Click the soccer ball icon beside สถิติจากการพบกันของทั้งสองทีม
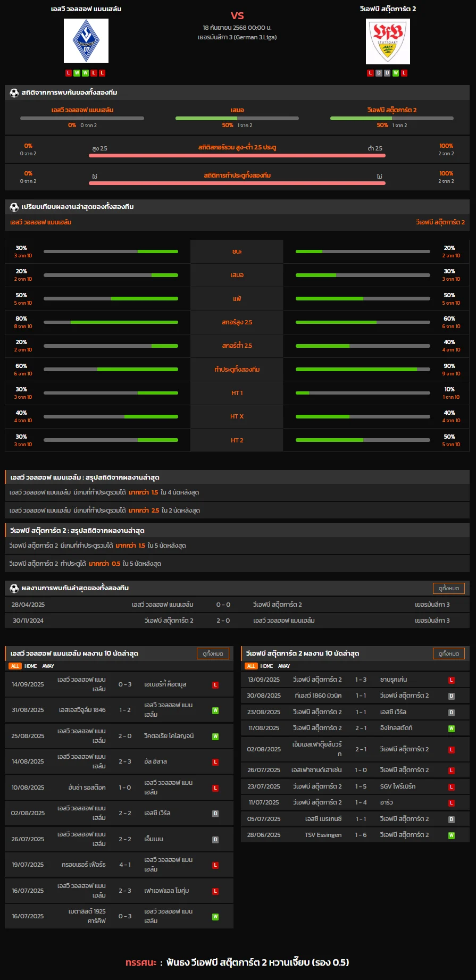This screenshot has width=476, height=980. (x=14, y=93)
